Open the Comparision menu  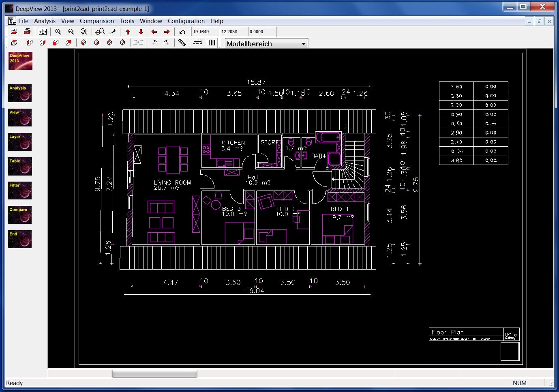(97, 21)
